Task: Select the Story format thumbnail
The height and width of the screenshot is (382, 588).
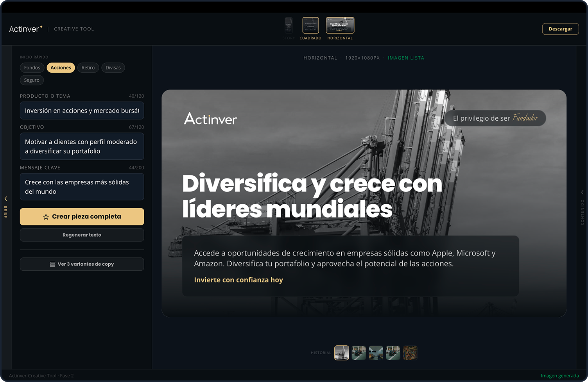Action: tap(289, 25)
